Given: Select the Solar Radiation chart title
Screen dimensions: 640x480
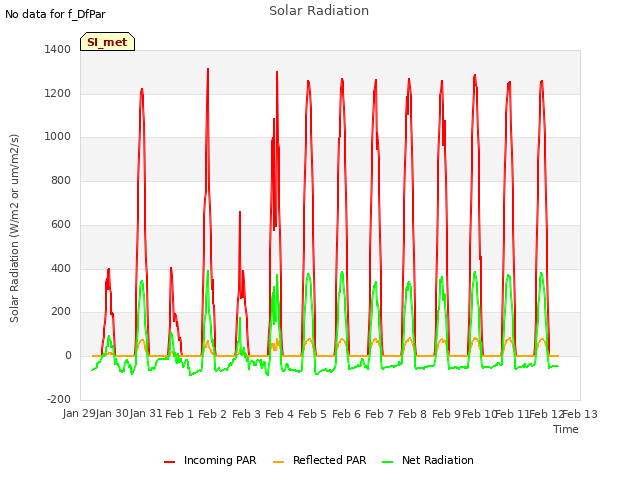Looking at the screenshot, I should click(x=319, y=11).
